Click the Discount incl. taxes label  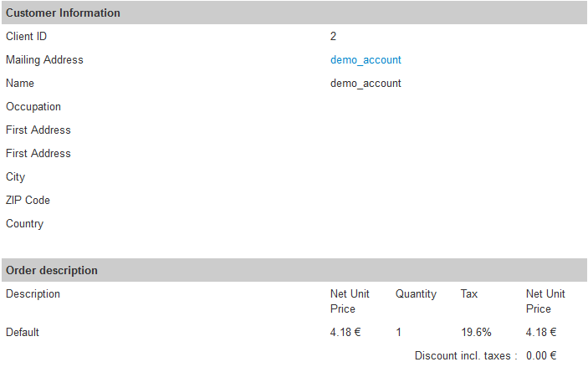466,355
